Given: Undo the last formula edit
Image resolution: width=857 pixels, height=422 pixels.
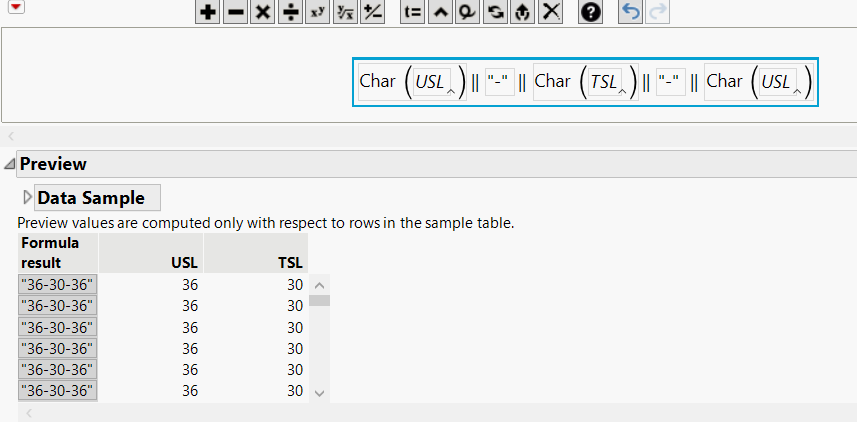Looking at the screenshot, I should tap(630, 12).
